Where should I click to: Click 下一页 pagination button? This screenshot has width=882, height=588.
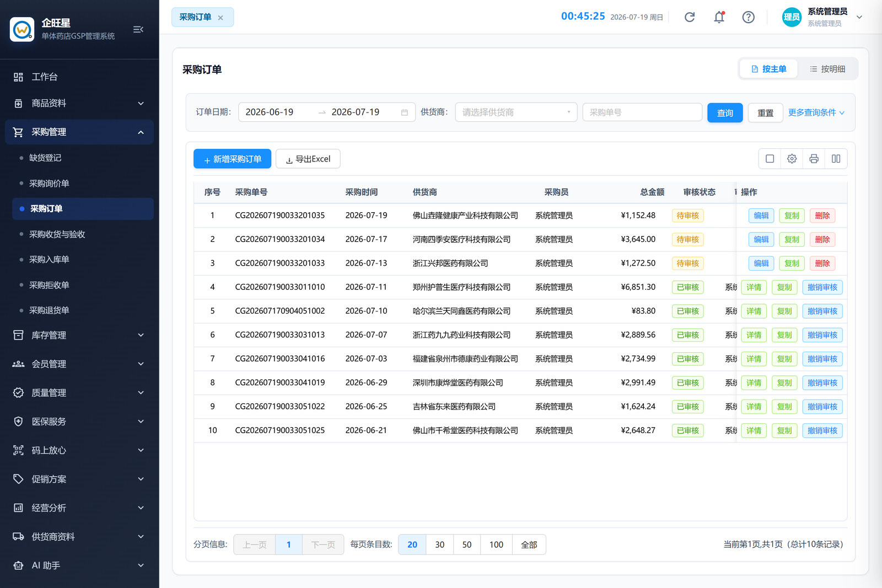[x=323, y=544]
